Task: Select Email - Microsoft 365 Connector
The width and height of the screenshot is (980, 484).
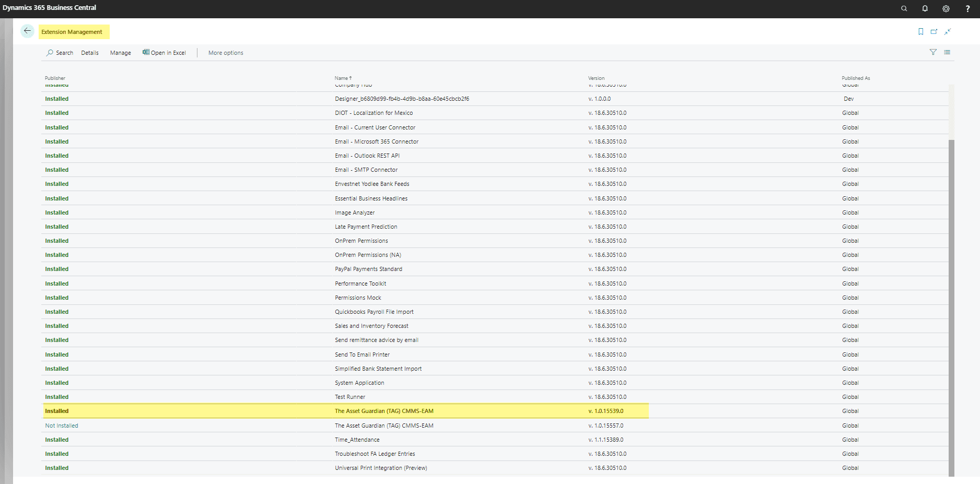Action: tap(377, 141)
